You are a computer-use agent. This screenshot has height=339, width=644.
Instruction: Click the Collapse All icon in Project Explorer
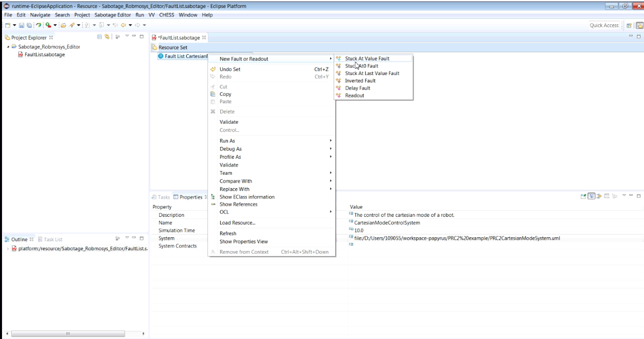(99, 37)
